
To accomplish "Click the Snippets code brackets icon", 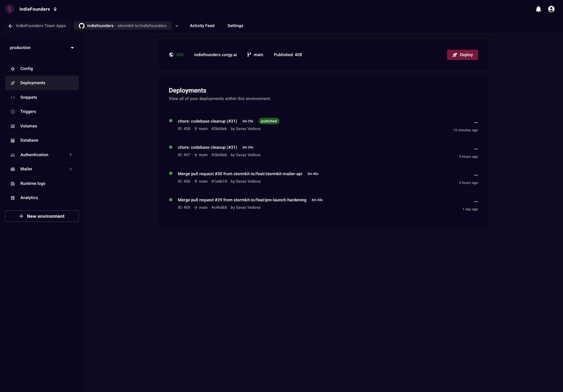I will 13,97.
